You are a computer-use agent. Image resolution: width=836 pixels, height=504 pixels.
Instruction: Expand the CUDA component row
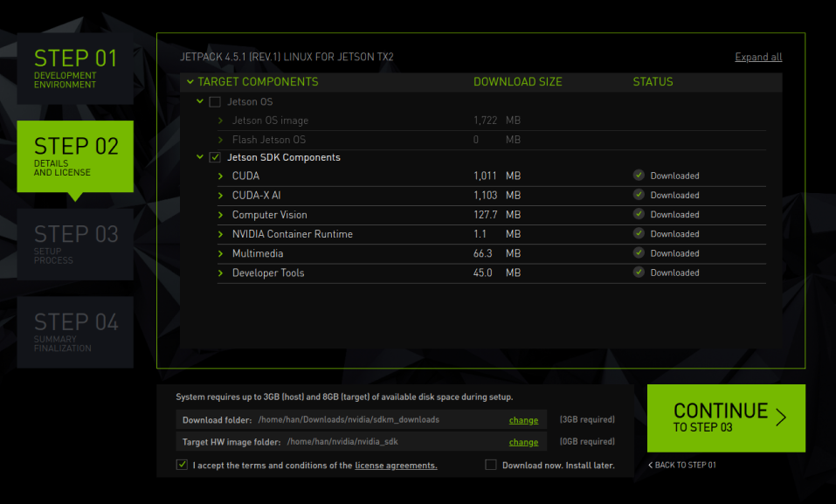(220, 176)
